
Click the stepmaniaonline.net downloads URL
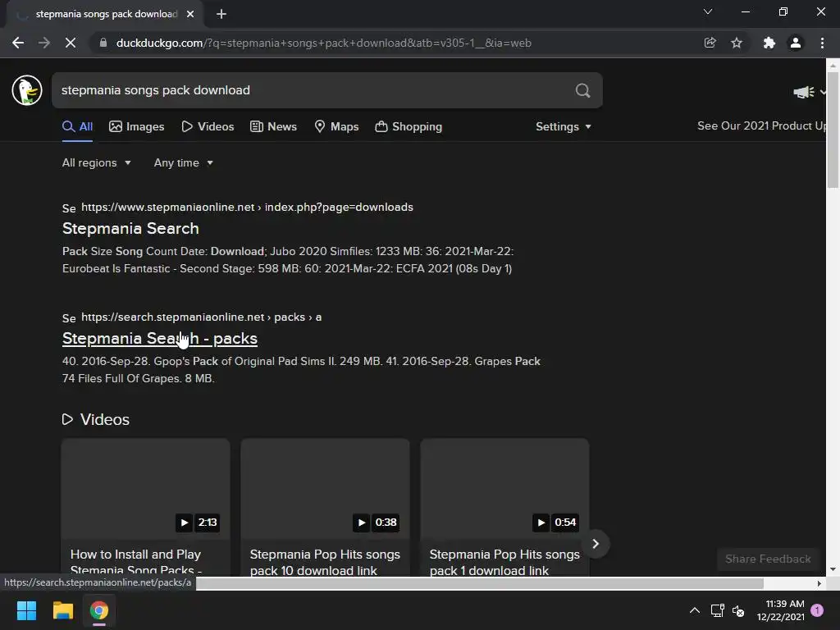click(x=247, y=208)
